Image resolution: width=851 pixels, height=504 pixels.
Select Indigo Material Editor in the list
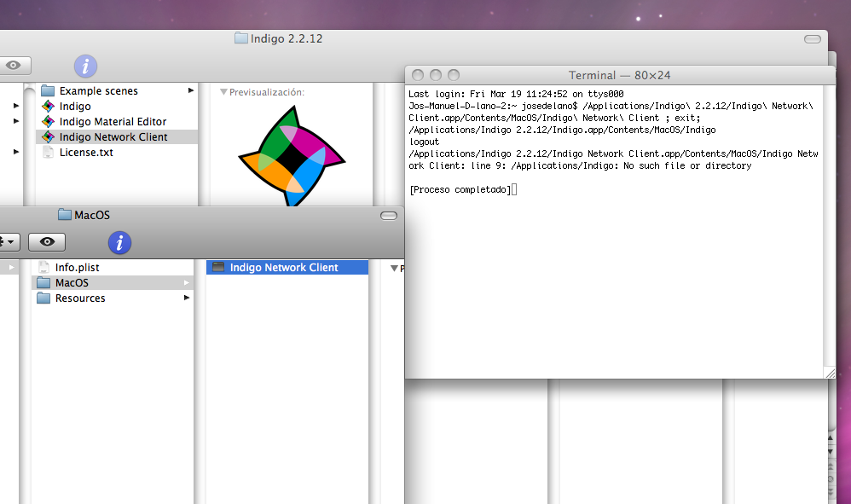click(117, 122)
